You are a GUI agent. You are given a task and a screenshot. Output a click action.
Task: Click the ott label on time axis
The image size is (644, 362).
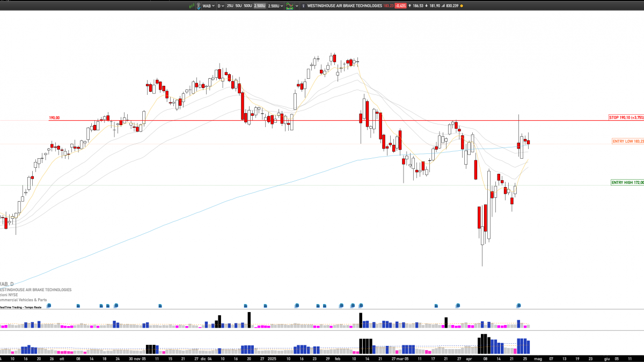(62, 358)
